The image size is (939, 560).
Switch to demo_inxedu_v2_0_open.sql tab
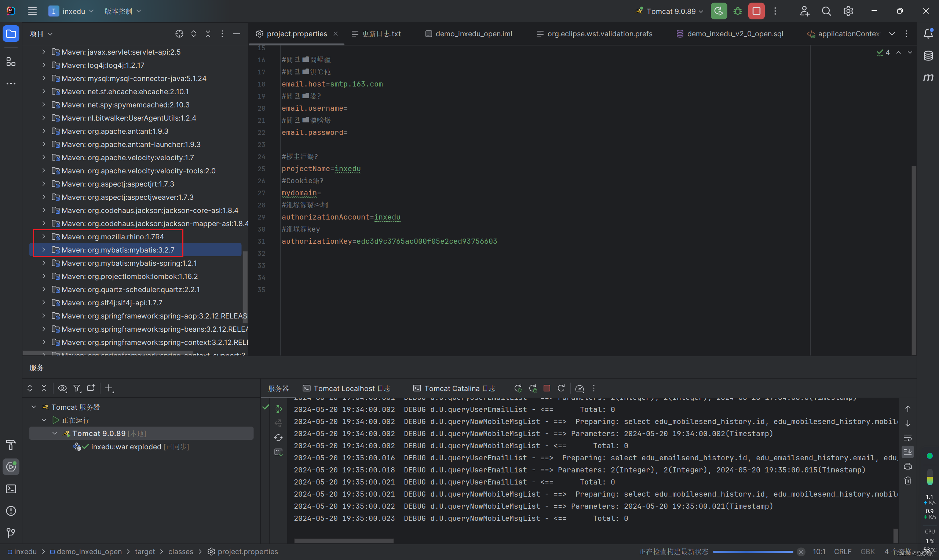pyautogui.click(x=730, y=34)
